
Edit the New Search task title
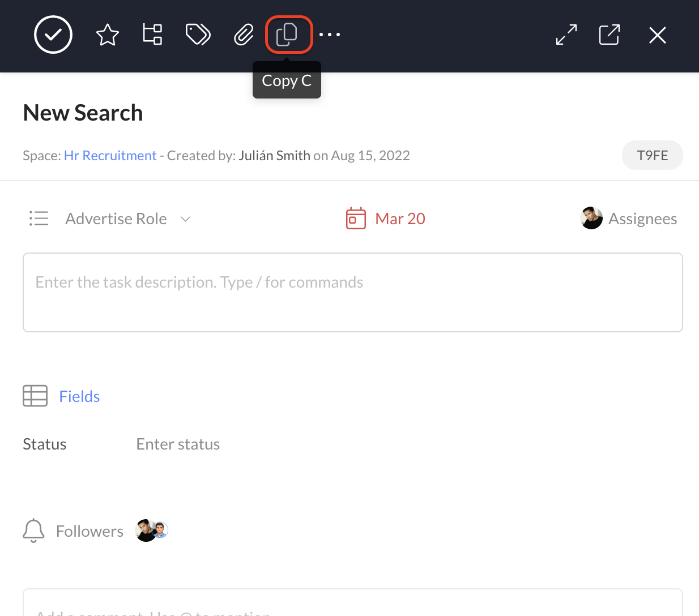click(83, 113)
